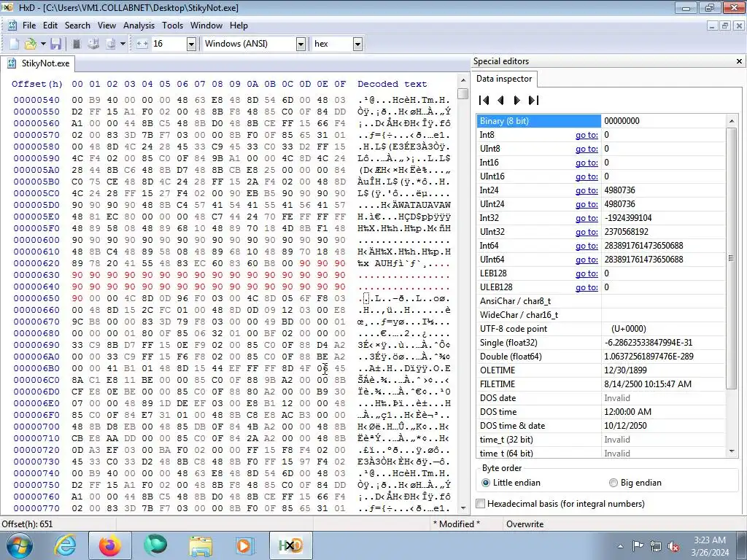Close the Special editors panel
This screenshot has height=560, width=747.
tap(739, 61)
